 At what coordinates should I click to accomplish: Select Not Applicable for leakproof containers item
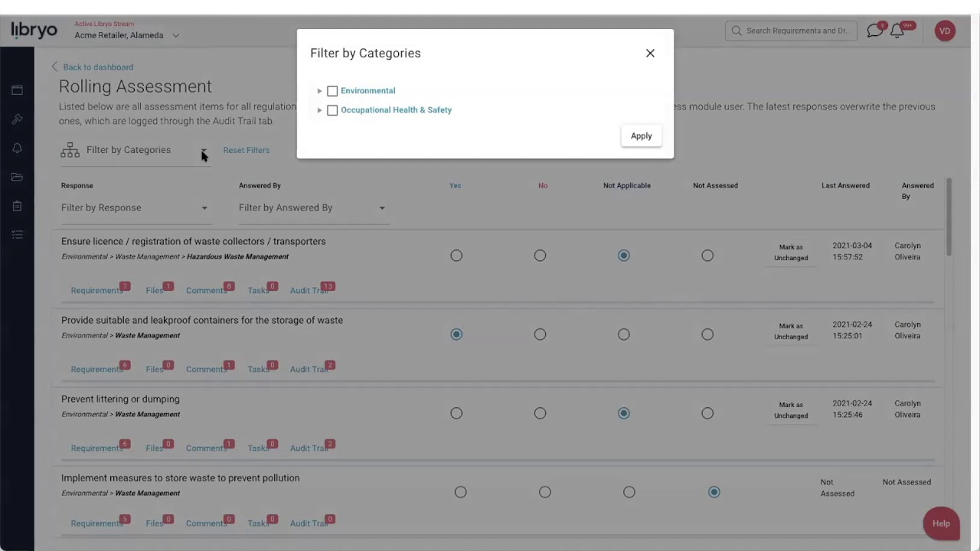[624, 334]
